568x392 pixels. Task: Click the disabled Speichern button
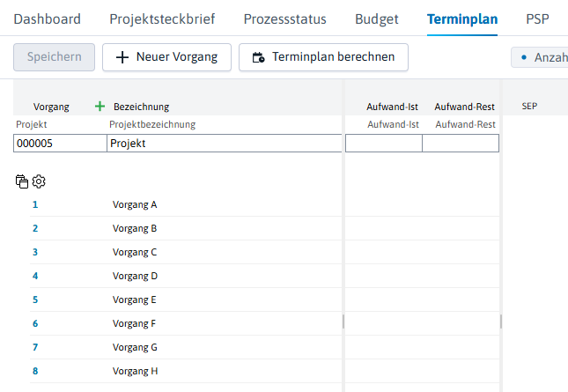point(55,57)
